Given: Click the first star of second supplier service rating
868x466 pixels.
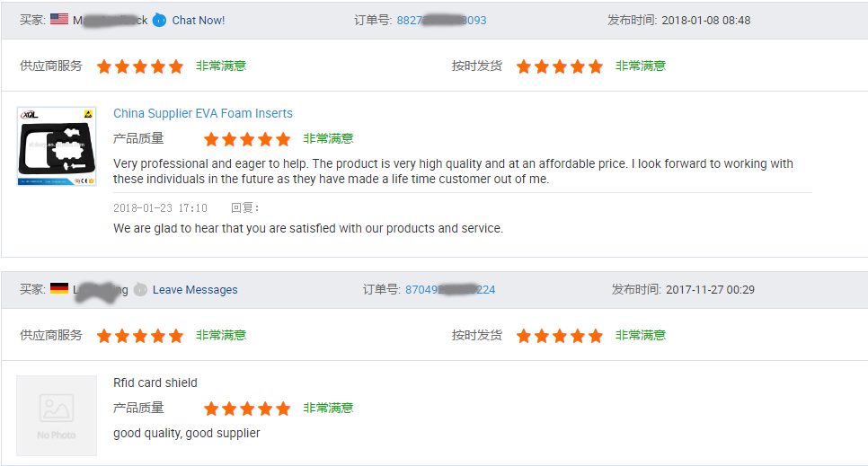Looking at the screenshot, I should coord(104,336).
